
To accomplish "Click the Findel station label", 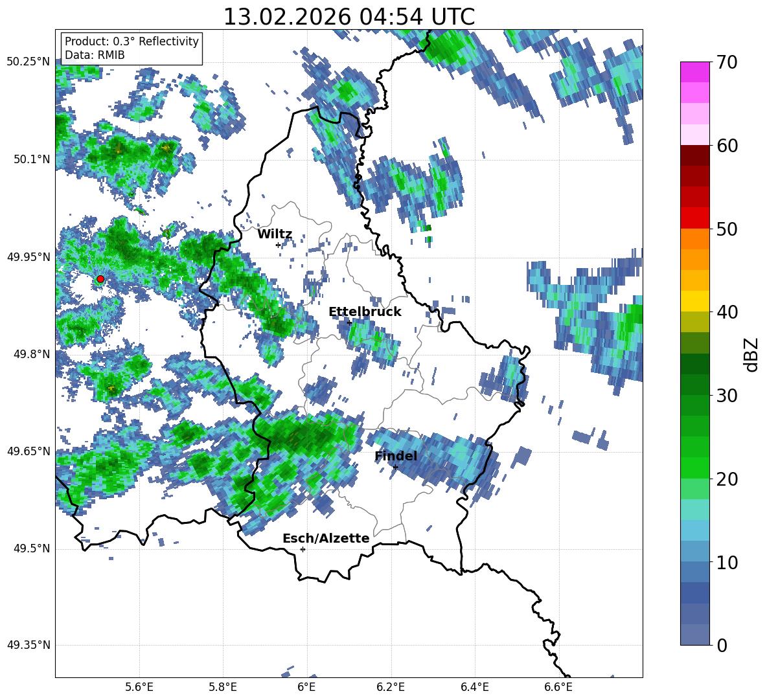I will [396, 456].
